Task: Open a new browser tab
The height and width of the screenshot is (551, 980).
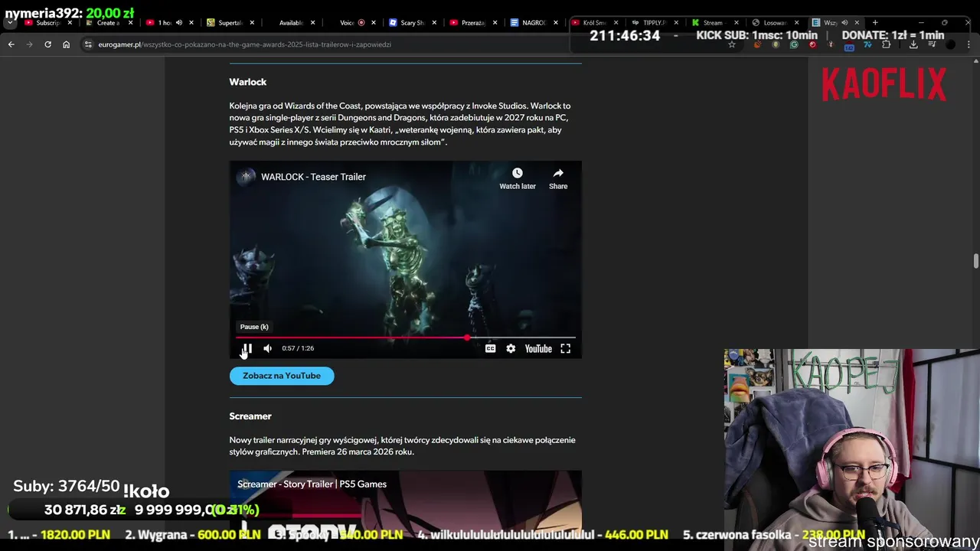Action: (x=875, y=23)
